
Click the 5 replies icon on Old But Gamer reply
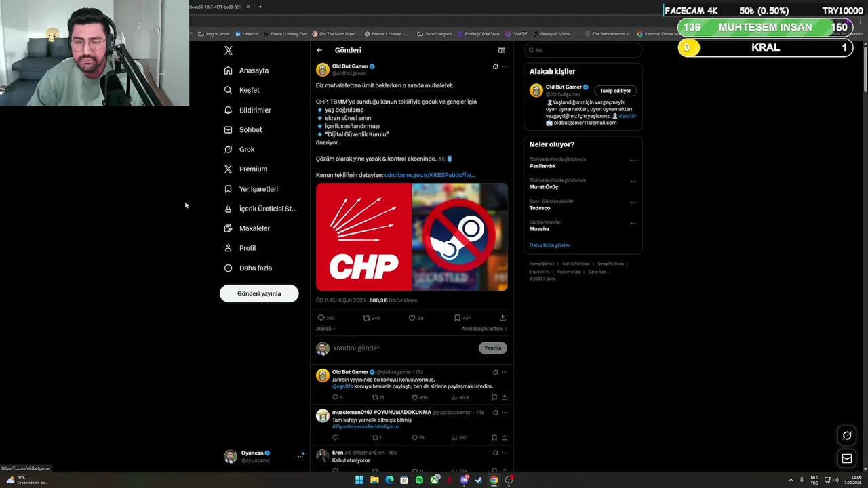(335, 397)
